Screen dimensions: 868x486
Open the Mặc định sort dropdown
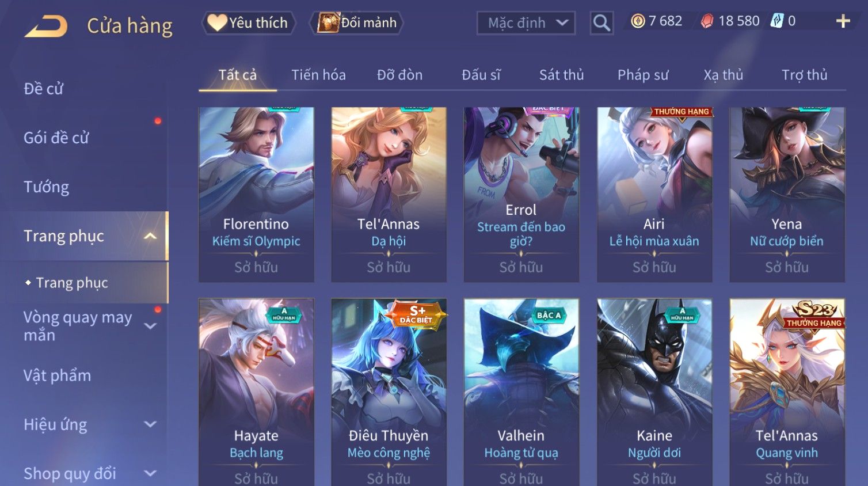tap(526, 23)
